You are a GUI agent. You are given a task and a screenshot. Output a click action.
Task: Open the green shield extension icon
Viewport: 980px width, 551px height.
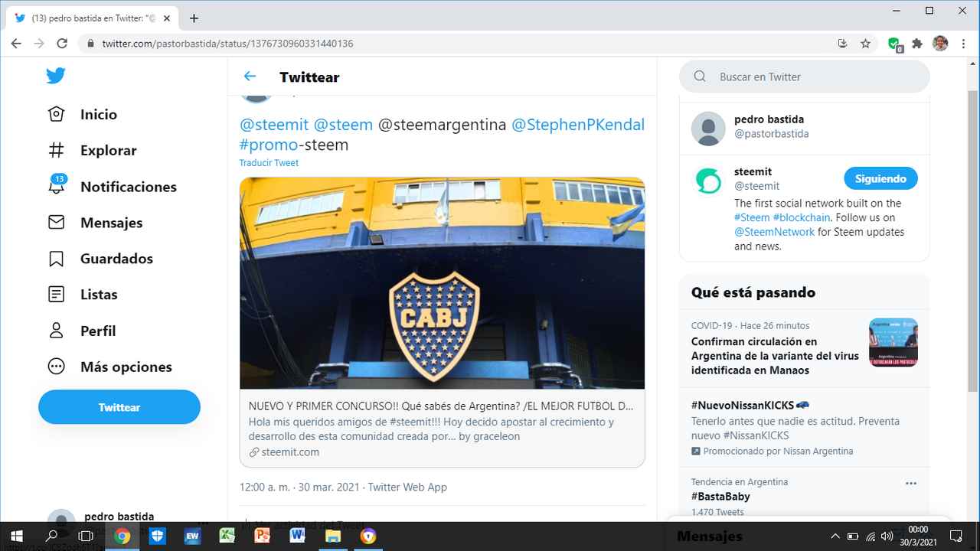coord(894,44)
